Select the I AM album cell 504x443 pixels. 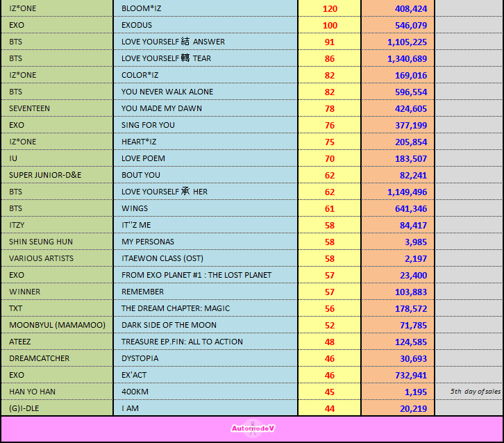coord(205,408)
